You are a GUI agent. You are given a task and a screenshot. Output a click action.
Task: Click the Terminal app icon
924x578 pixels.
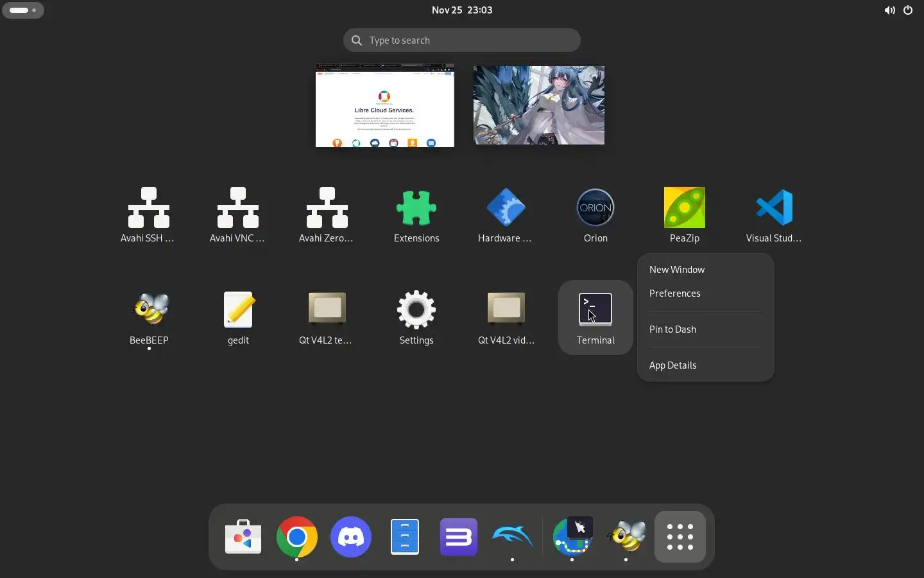596,318
